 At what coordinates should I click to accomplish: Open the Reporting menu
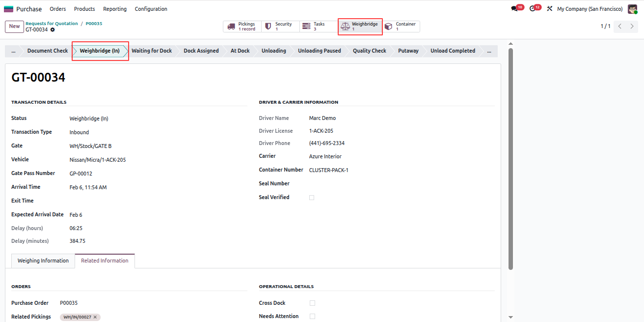115,9
